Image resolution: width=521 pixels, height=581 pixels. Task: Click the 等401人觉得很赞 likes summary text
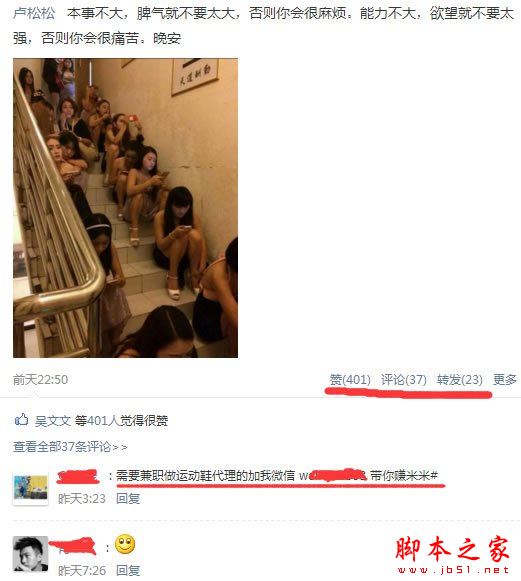pos(121,421)
